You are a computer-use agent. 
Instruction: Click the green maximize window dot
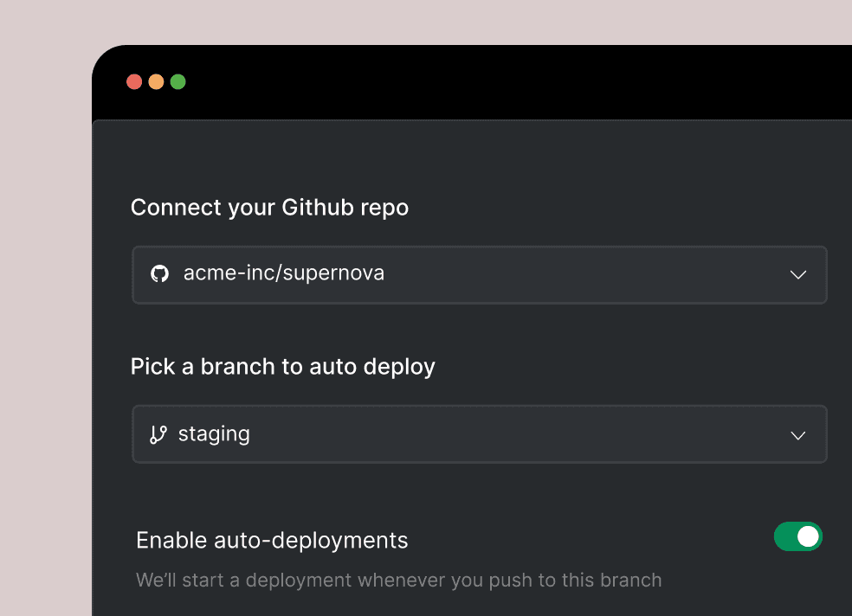(x=177, y=82)
